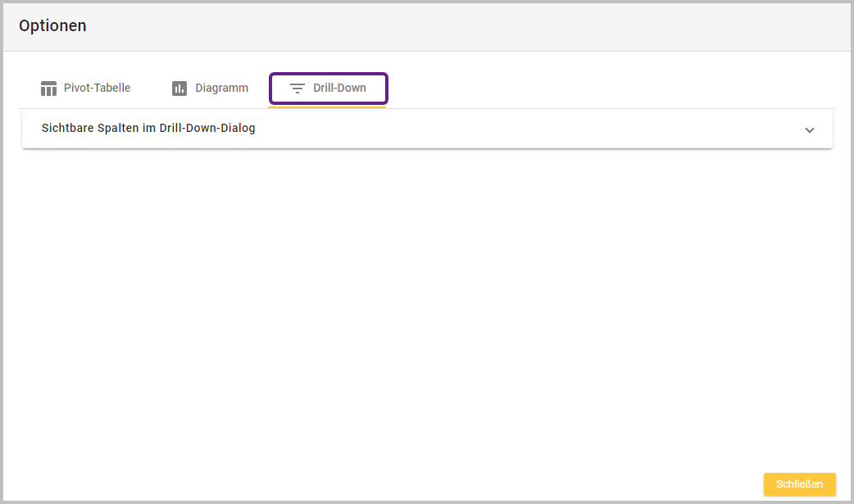854x504 pixels.
Task: Expand panel using the chevron-down arrow
Action: (x=810, y=129)
